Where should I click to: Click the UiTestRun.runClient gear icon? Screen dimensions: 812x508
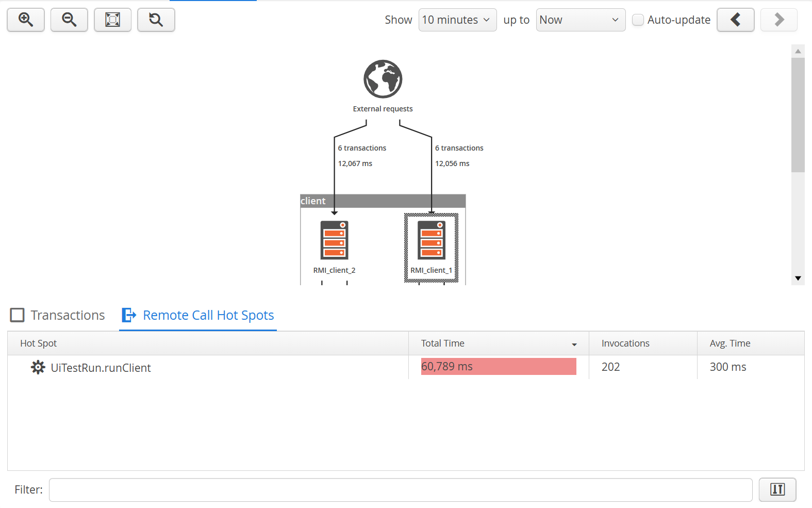(x=38, y=367)
